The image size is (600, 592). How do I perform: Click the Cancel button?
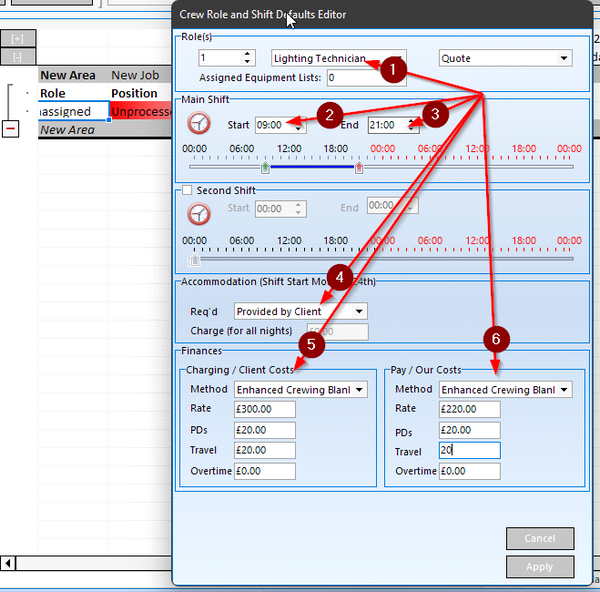click(539, 539)
